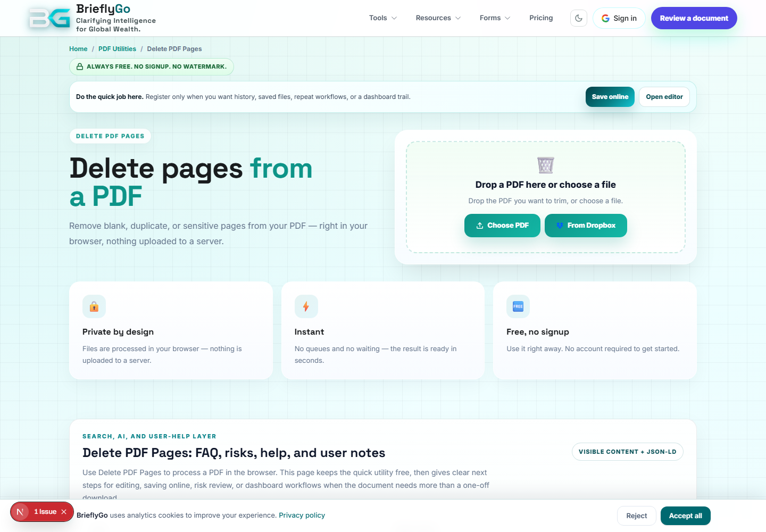Click Choose PDF upload button
The image size is (766, 532).
coord(502,226)
